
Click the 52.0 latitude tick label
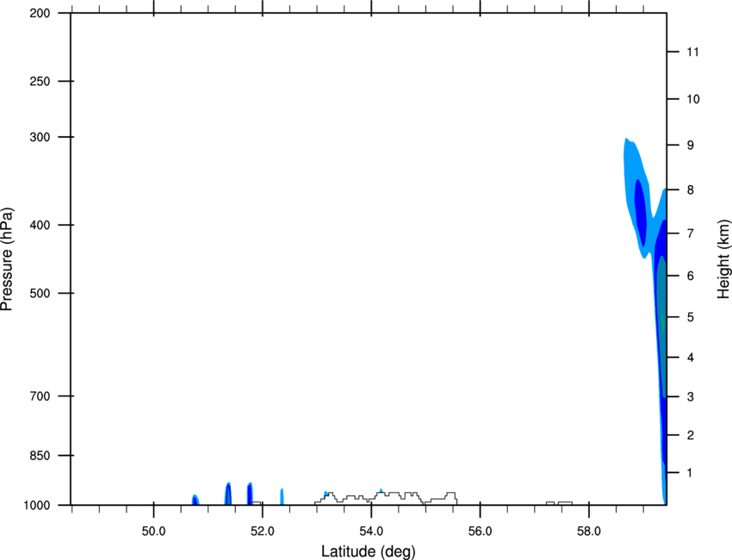click(263, 532)
